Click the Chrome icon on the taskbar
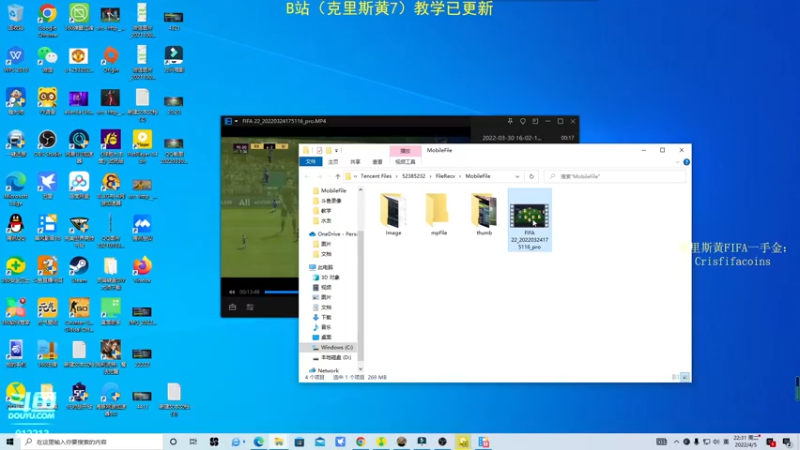Screen dimensions: 800x450 [x=361, y=442]
